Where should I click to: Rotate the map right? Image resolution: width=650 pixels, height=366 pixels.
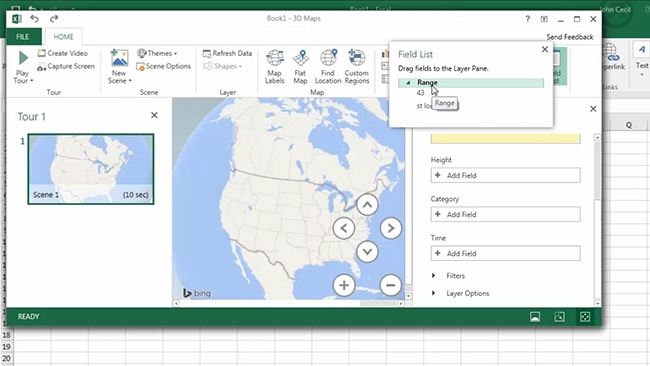coord(390,228)
